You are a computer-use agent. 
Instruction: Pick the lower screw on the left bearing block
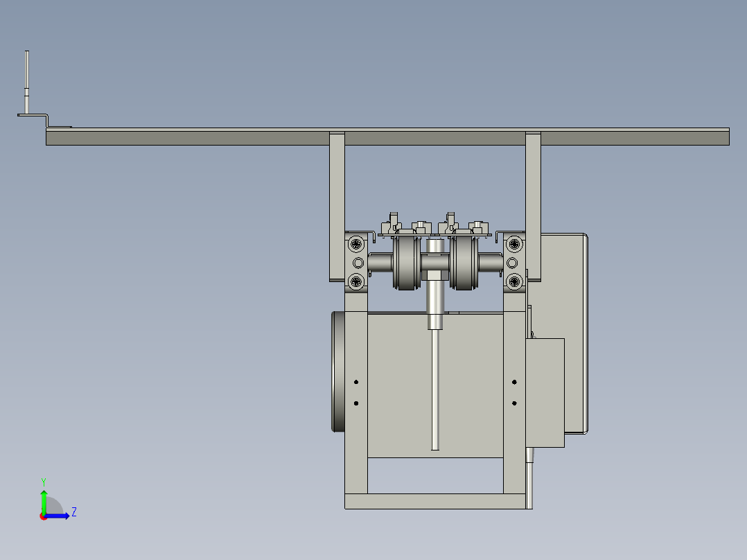(356, 281)
